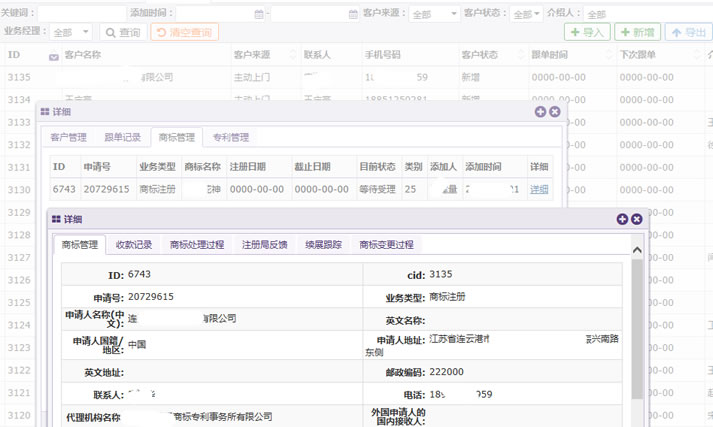
Task: Expand the lower 详细 dialog with plus icon
Action: click(622, 218)
